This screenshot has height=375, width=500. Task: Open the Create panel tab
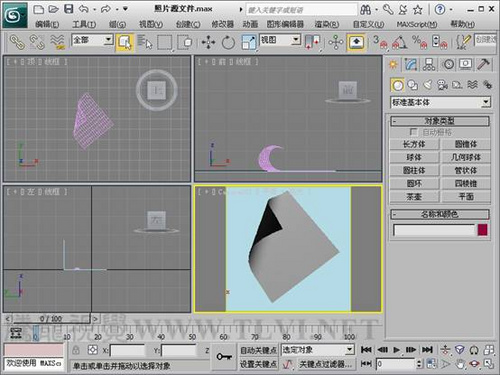393,64
